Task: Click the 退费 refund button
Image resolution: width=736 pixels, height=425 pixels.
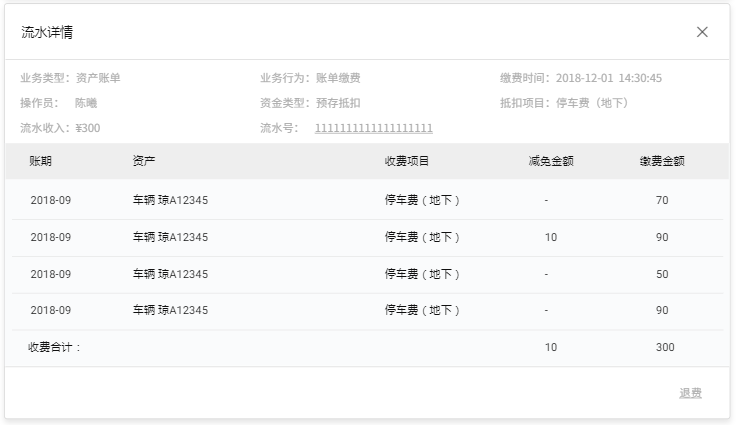Action: 690,393
